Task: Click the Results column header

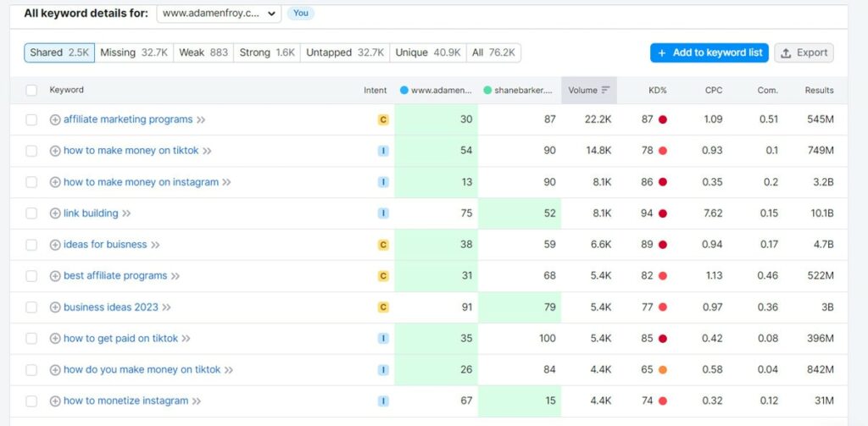Action: 819,90
